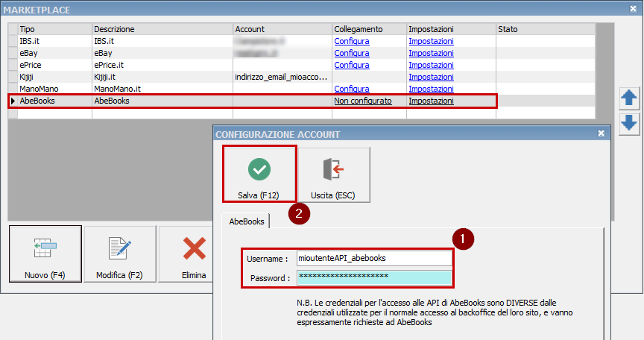Image resolution: width=644 pixels, height=340 pixels.
Task: Click the Nuovo (F4) button
Action: (45, 254)
